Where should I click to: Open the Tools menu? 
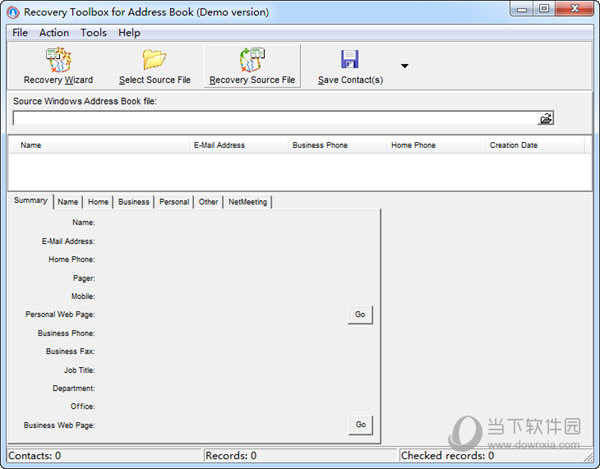tap(93, 33)
